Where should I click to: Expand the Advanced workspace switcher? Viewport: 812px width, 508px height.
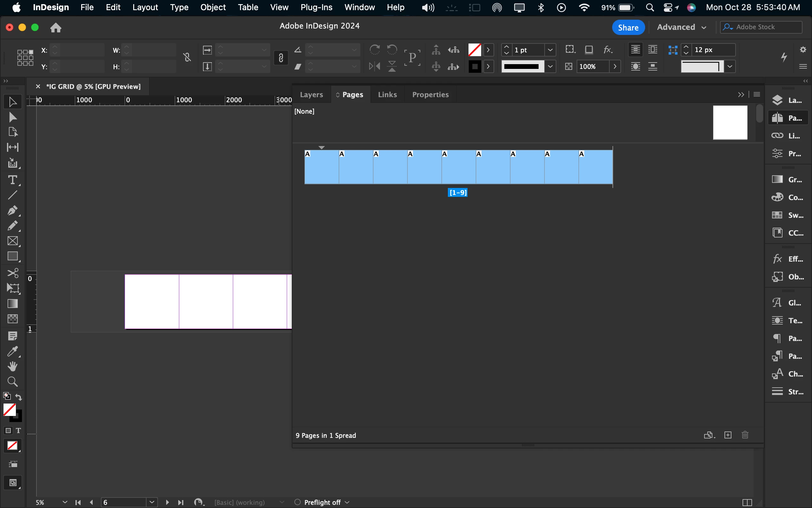pos(682,27)
